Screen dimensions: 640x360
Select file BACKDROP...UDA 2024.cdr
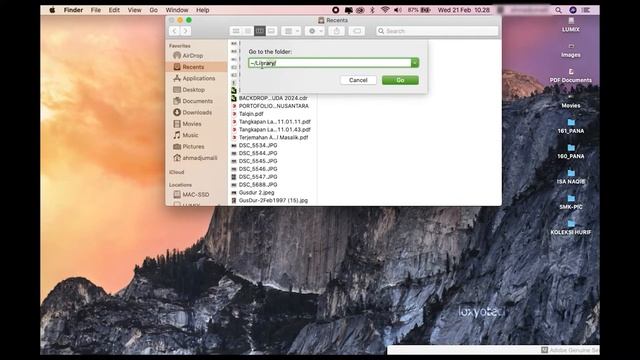[272, 98]
